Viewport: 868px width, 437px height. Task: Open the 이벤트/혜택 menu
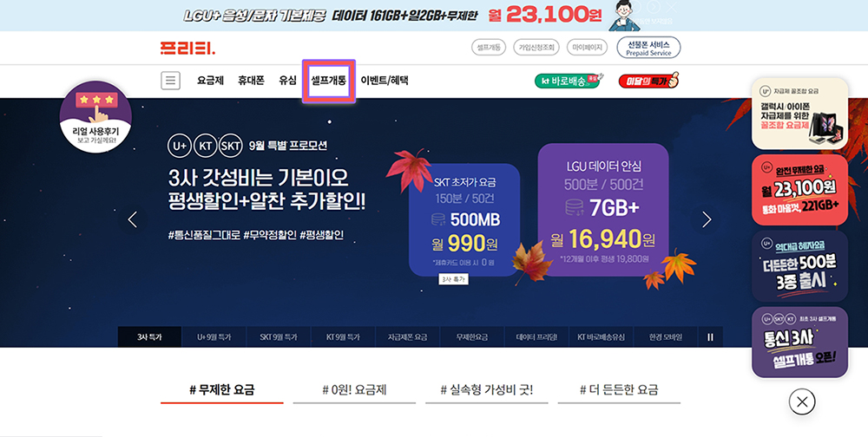[385, 81]
